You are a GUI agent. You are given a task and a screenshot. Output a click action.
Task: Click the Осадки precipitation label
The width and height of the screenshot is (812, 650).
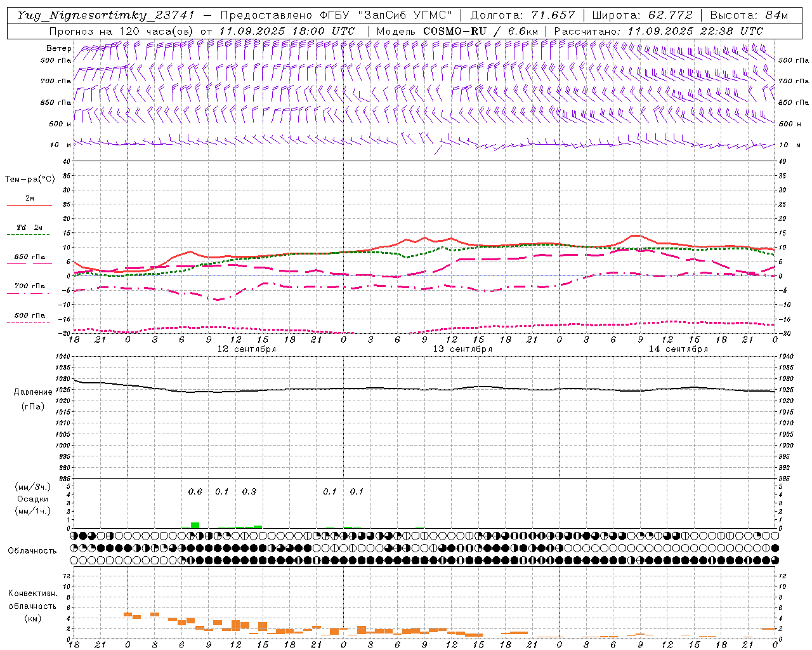coord(33,499)
